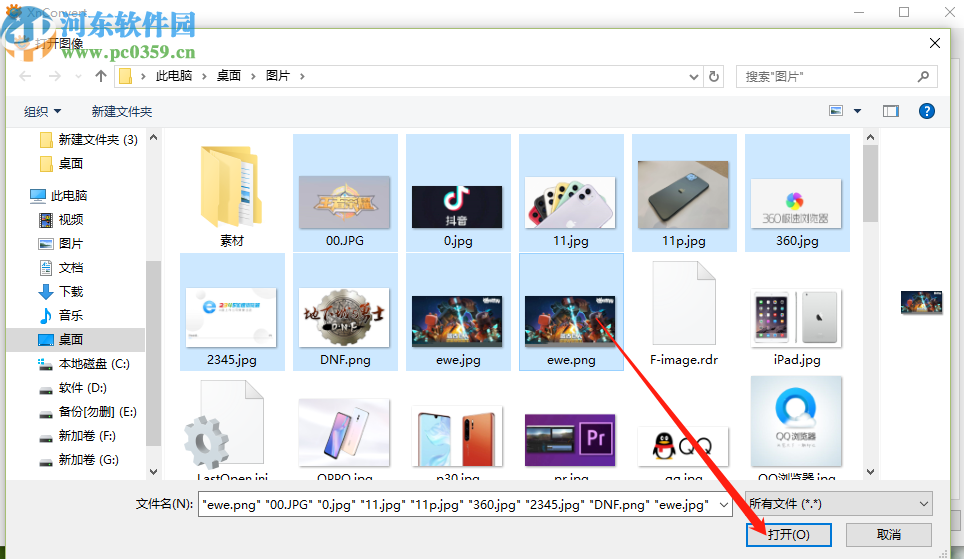
Task: Expand the address bar history dropdown
Action: (x=693, y=76)
